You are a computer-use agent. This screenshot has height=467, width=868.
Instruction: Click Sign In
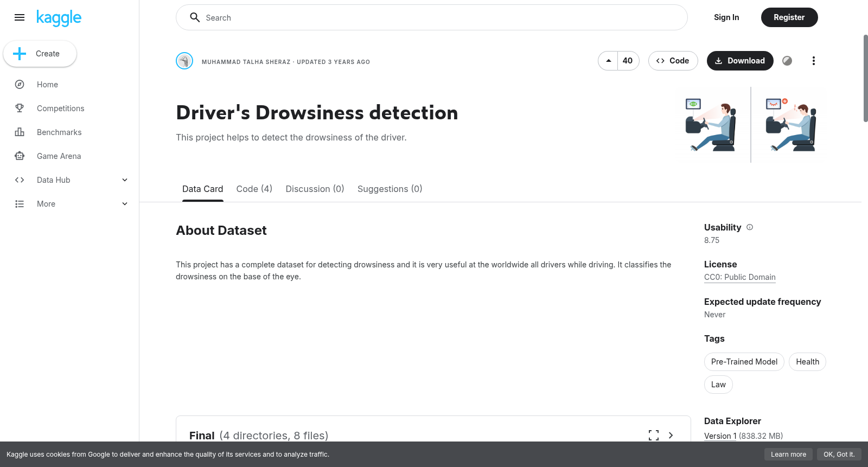[726, 17]
